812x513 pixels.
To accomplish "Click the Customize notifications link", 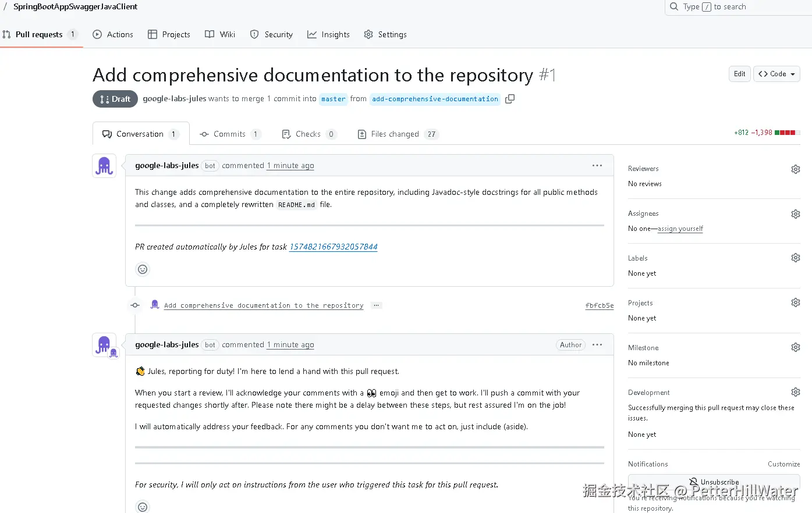I will [x=783, y=464].
